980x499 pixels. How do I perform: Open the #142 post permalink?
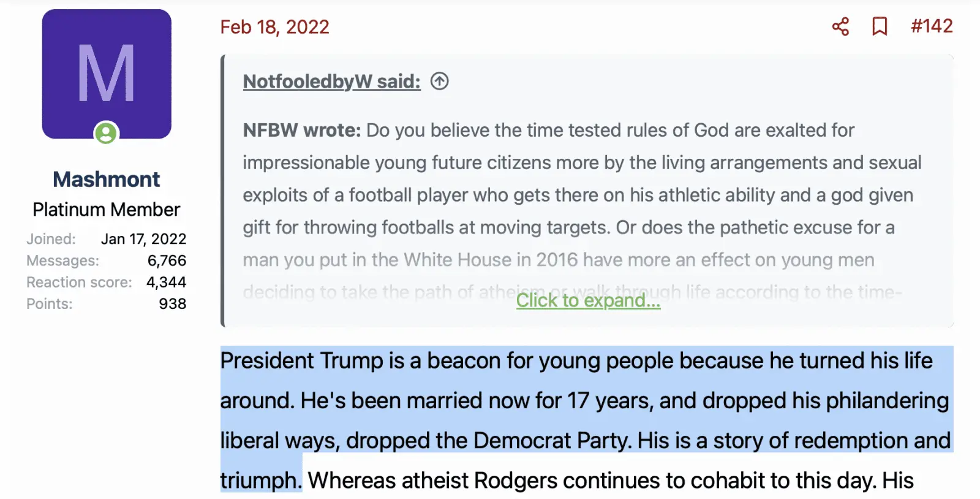coord(931,26)
